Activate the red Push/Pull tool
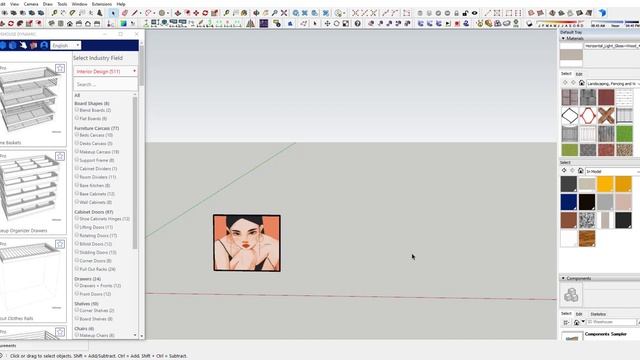 (178, 13)
